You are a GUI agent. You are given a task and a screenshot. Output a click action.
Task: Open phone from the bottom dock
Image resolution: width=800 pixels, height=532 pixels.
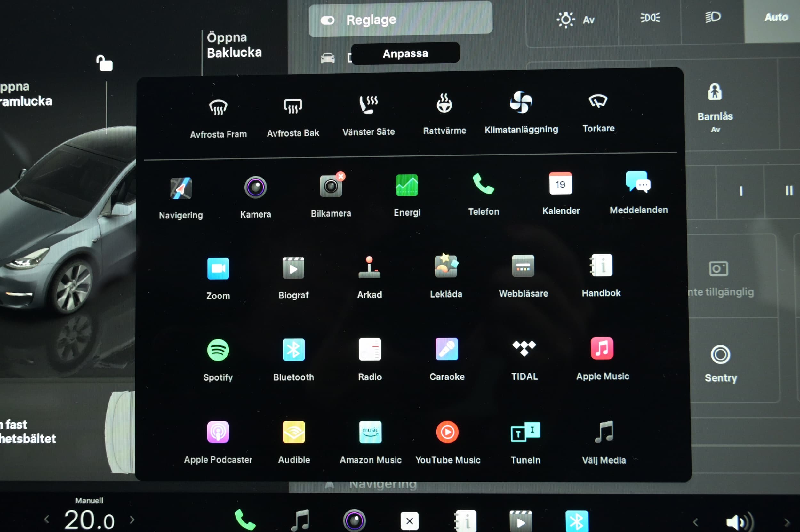(245, 520)
